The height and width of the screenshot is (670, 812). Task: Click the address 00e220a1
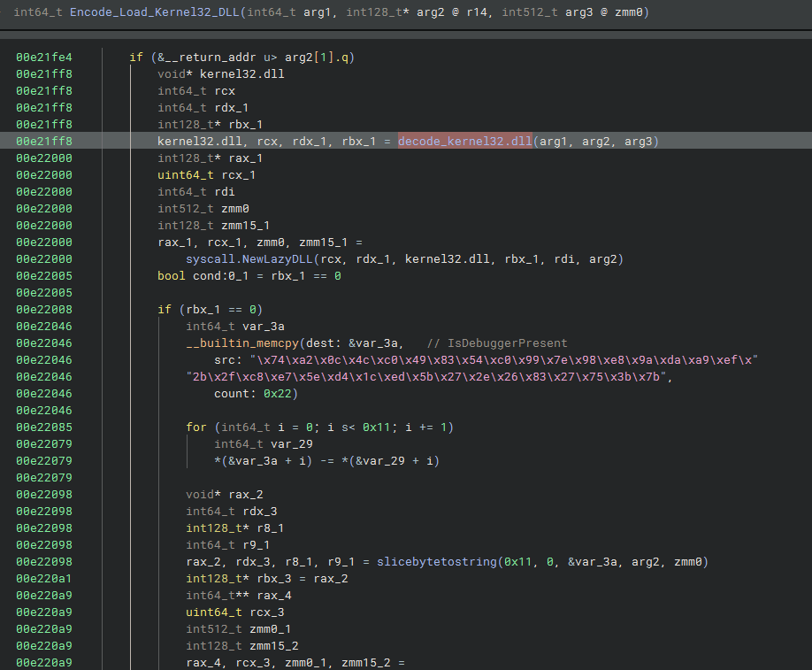click(x=44, y=578)
